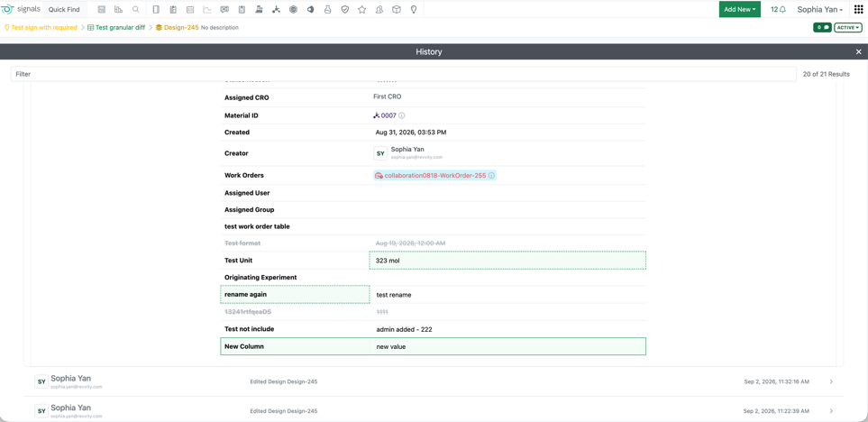Screen dimensions: 868x422
Task: Click the 'test rename' value
Action: click(x=394, y=295)
